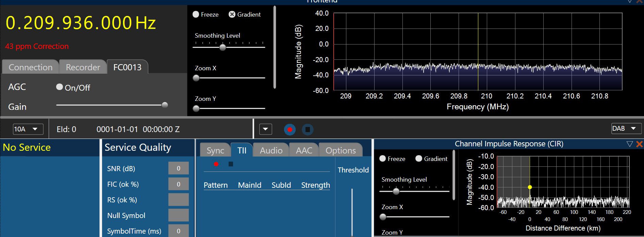This screenshot has height=237, width=644.
Task: Toggle AGC On/Off
Action: pos(60,87)
